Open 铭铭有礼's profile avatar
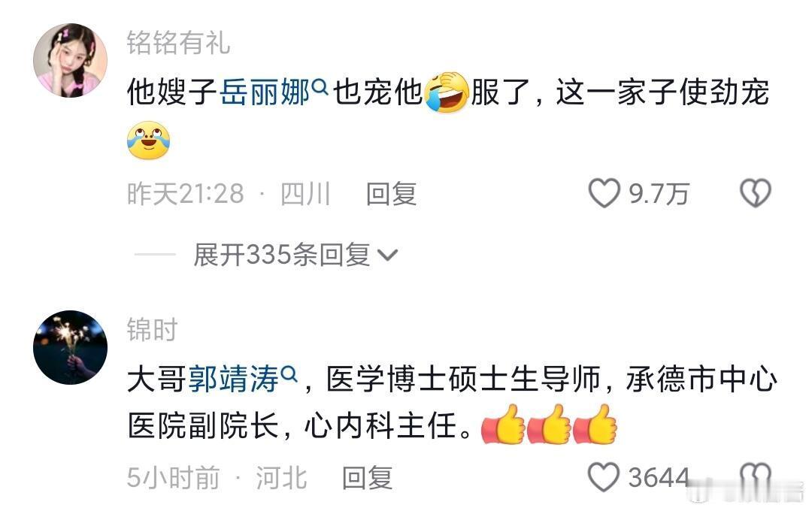Screen dimensions: 812x511 pyautogui.click(x=71, y=60)
